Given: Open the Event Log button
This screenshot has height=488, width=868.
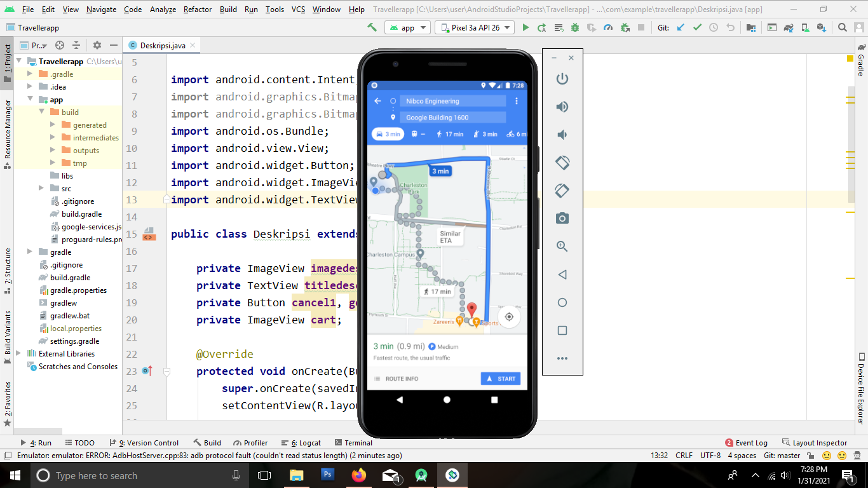Looking at the screenshot, I should [x=746, y=443].
